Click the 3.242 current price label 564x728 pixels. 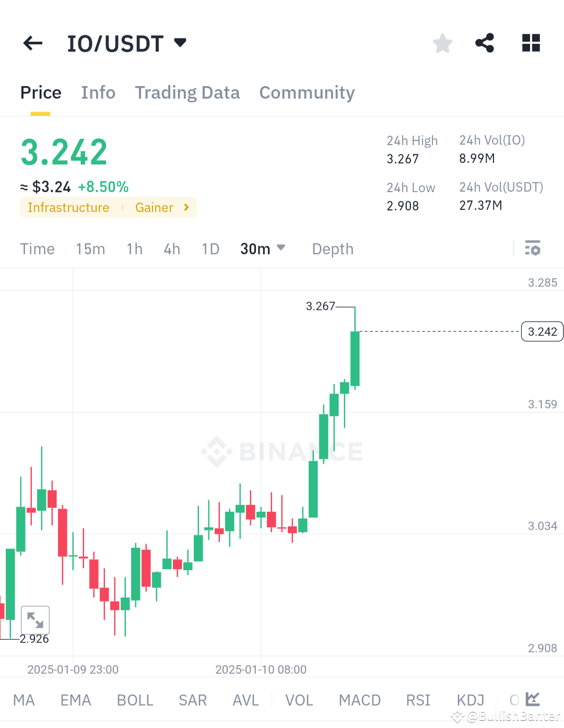pos(542,331)
